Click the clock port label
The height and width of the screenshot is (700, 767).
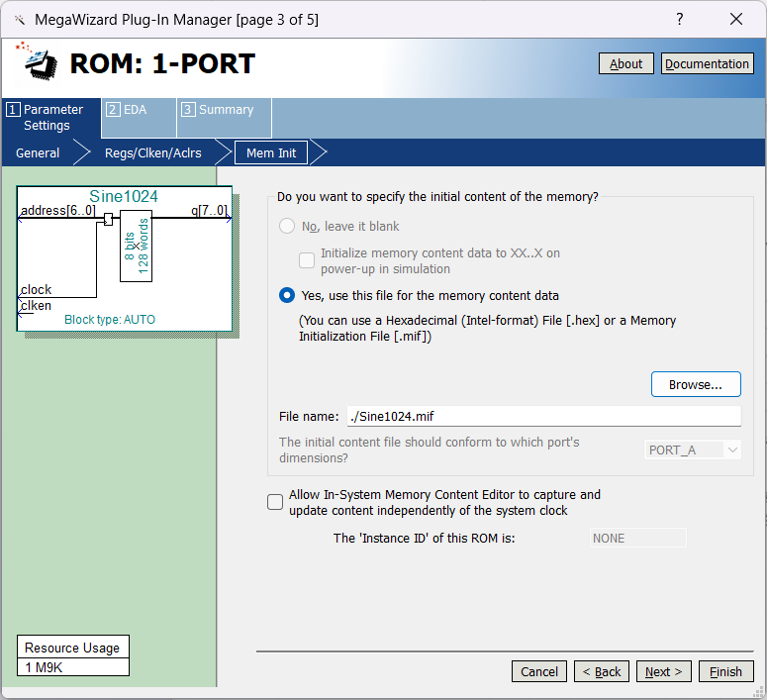pos(36,289)
